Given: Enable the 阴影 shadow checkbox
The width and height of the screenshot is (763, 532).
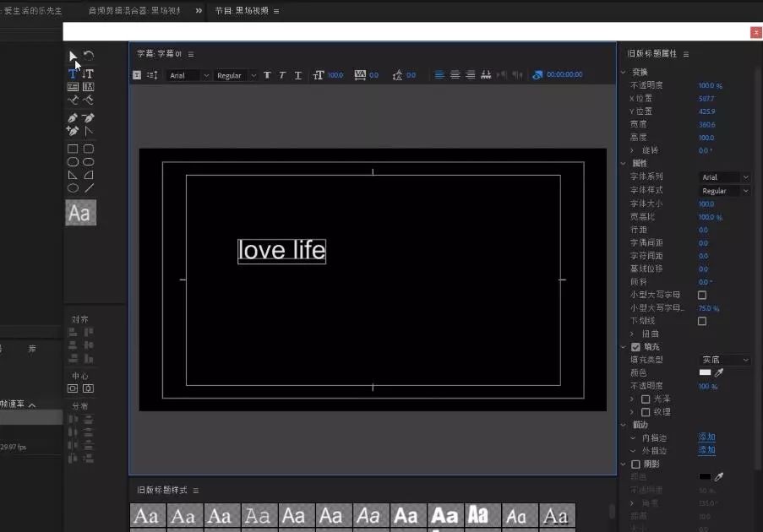Looking at the screenshot, I should tap(635, 464).
